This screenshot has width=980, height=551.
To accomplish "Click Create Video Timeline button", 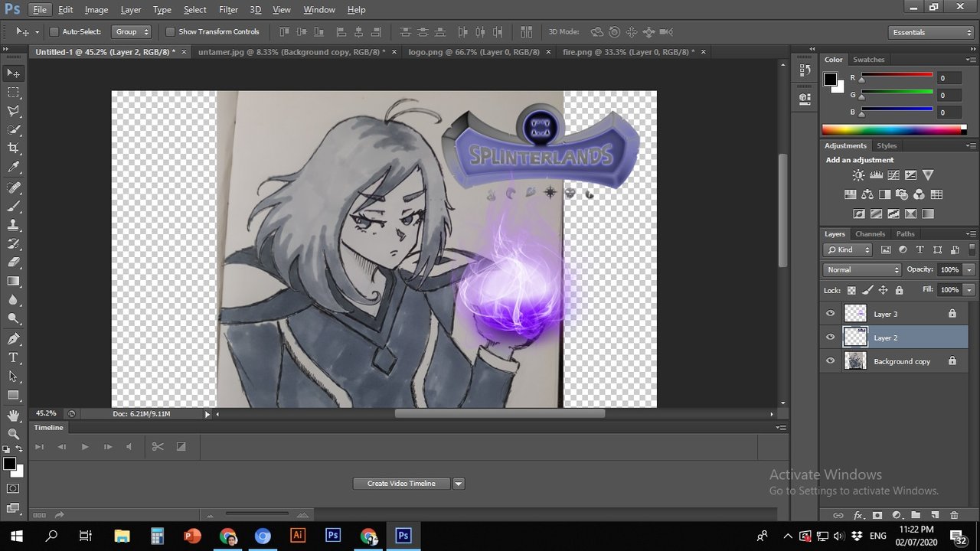I will [x=401, y=484].
